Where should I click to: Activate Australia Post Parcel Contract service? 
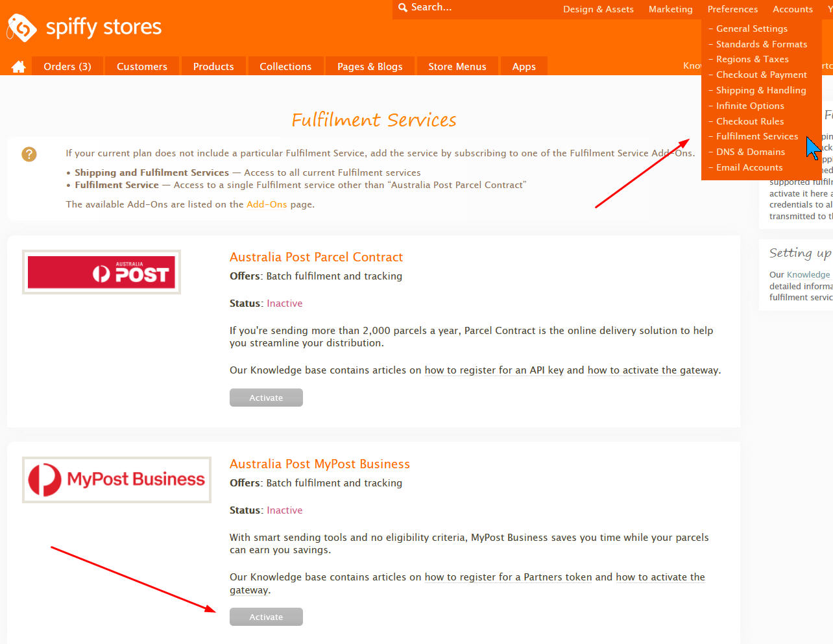click(266, 398)
